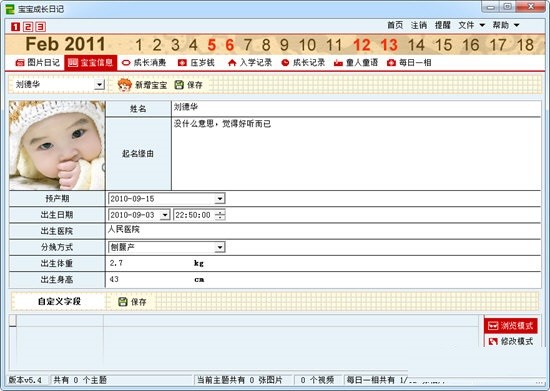Viewport: 550px width, 391px height.
Task: Click the baby photo thumbnail
Action: [x=57, y=145]
